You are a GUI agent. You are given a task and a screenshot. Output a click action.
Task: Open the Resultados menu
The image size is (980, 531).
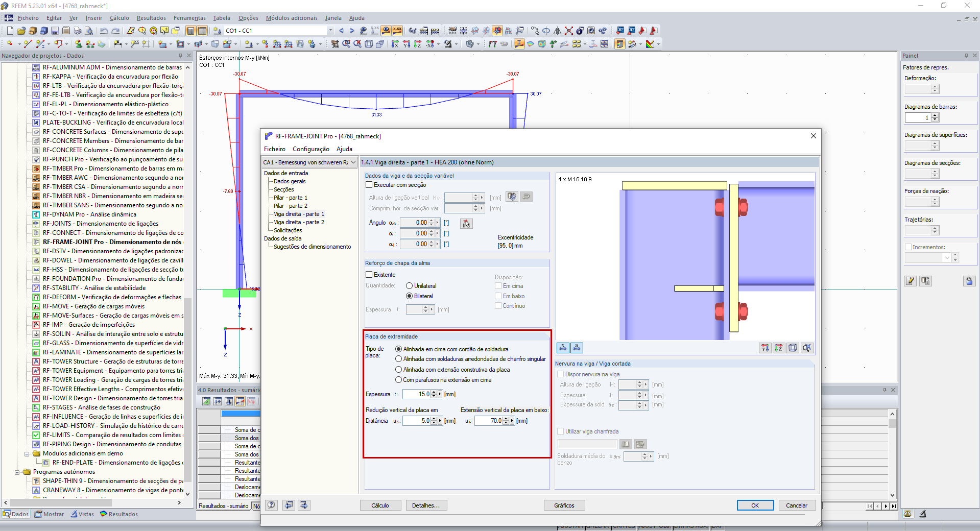(x=151, y=18)
